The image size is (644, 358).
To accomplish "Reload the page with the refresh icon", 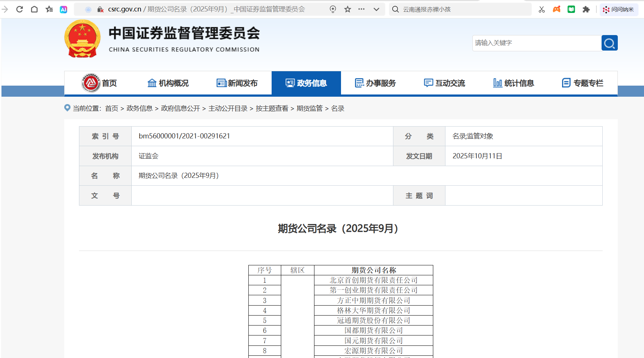I will [x=20, y=9].
